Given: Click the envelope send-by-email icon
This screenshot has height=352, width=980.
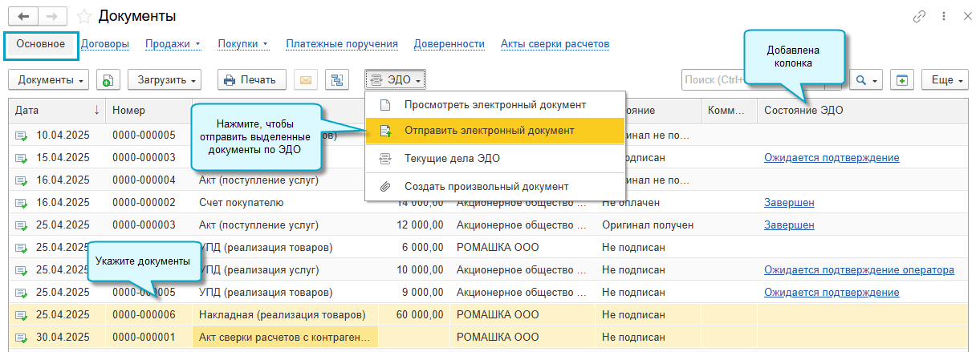Looking at the screenshot, I should tap(306, 79).
